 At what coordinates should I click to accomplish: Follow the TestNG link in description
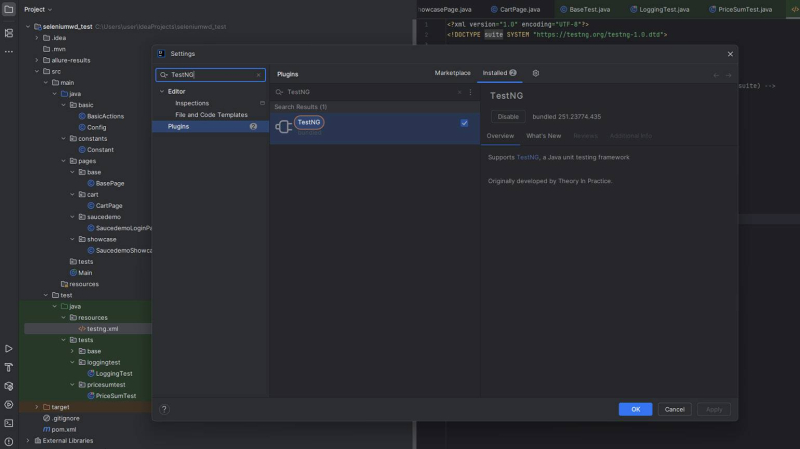coord(528,158)
